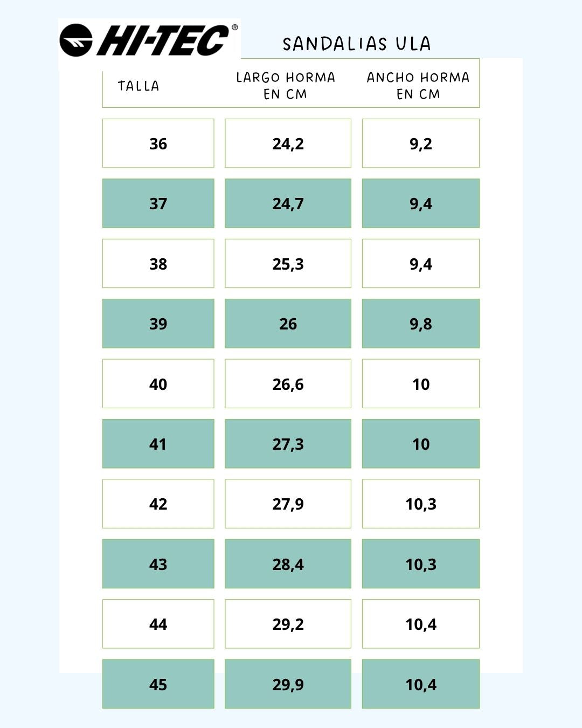Select the Ancho Horma en cm header
The height and width of the screenshot is (728, 582).
coord(418,85)
